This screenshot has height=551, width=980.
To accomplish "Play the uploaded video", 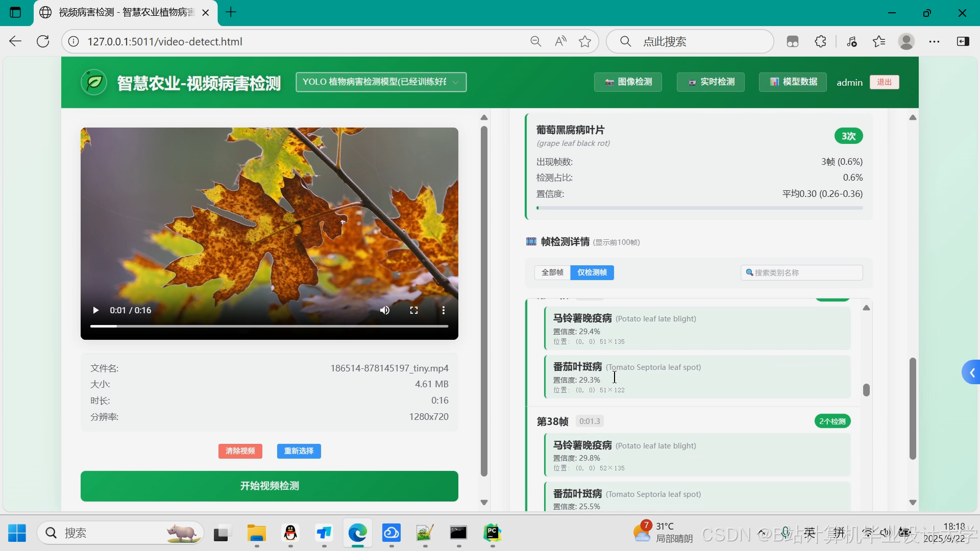I will pos(95,310).
